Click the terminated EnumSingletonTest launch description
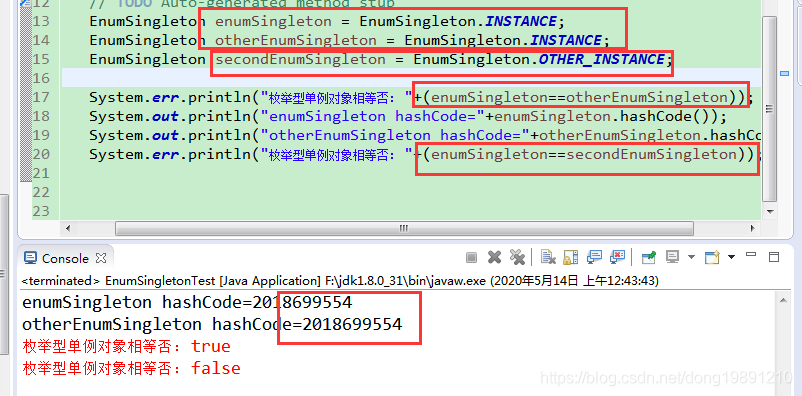This screenshot has height=396, width=802. [x=340, y=281]
